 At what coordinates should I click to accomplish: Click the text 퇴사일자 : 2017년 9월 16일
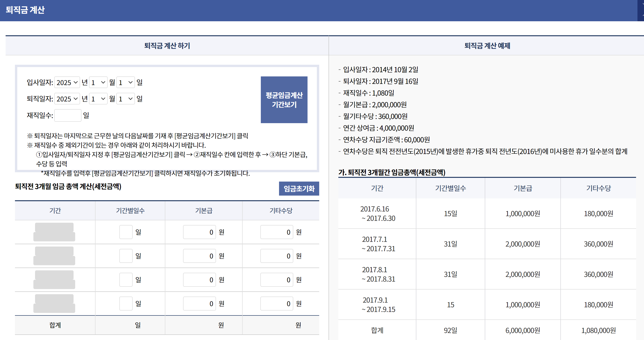coord(381,81)
